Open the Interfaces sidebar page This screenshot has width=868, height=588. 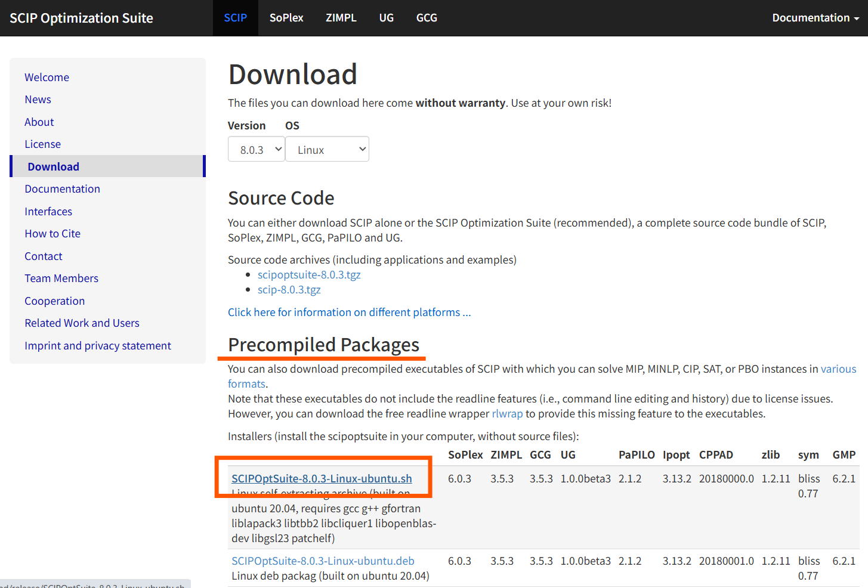[x=48, y=212]
